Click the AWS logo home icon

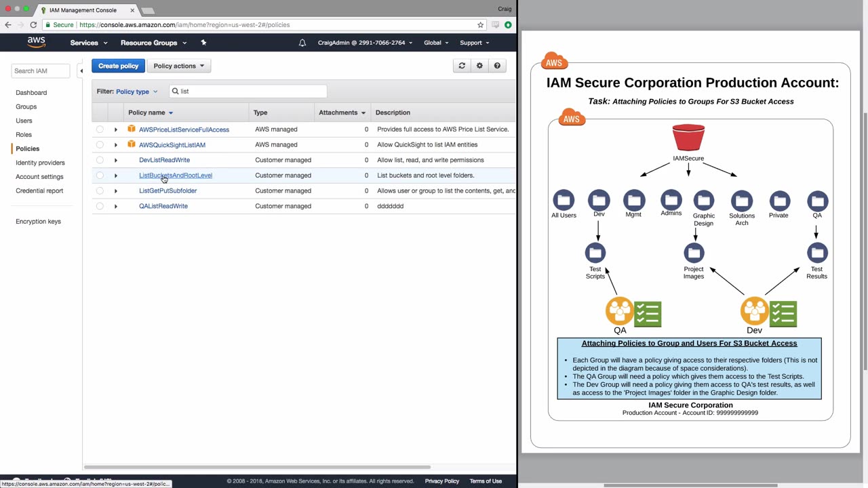(37, 43)
